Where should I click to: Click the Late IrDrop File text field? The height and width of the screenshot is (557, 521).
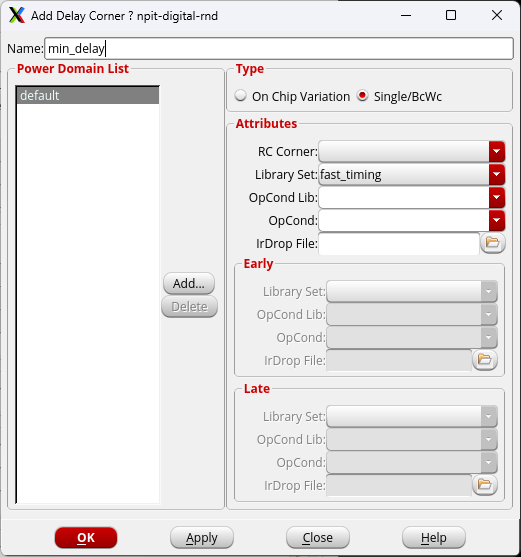pyautogui.click(x=399, y=485)
